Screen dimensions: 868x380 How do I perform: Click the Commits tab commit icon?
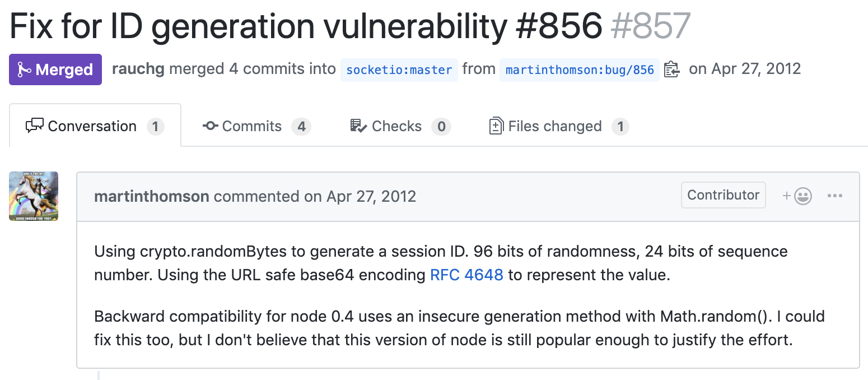(x=210, y=126)
